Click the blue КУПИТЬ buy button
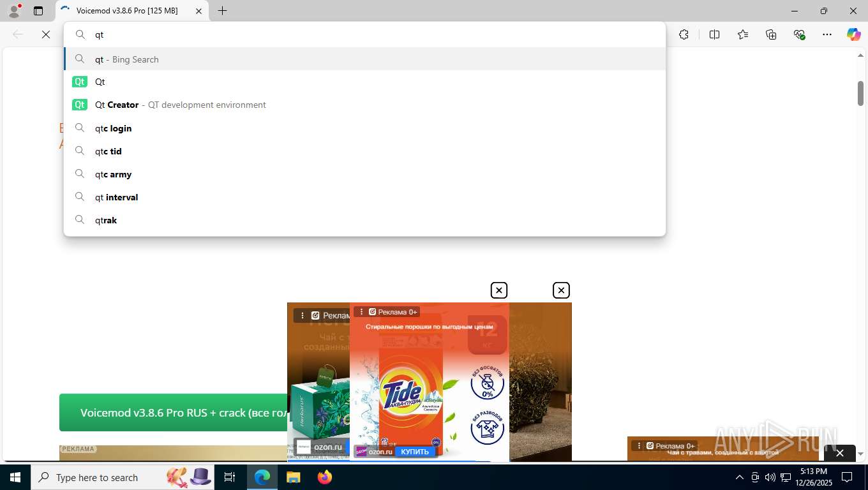 (415, 451)
